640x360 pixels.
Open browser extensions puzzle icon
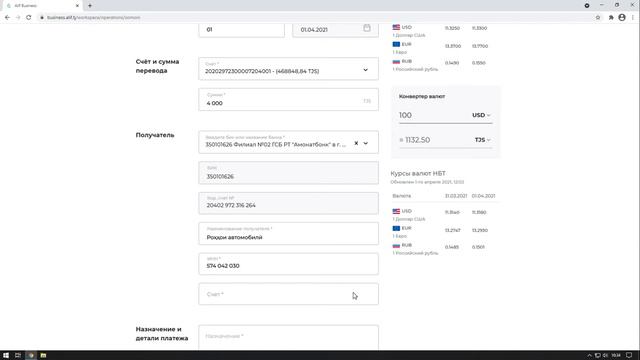611,18
